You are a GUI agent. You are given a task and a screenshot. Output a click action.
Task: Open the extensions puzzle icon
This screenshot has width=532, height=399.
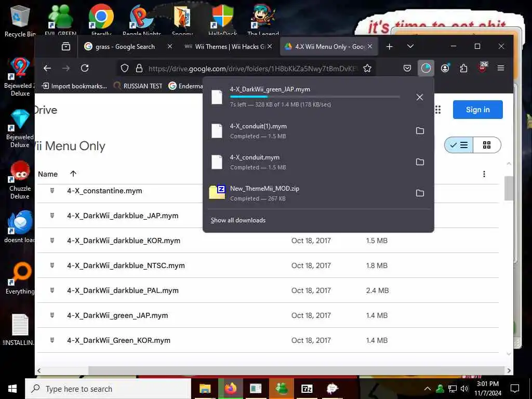tap(463, 68)
